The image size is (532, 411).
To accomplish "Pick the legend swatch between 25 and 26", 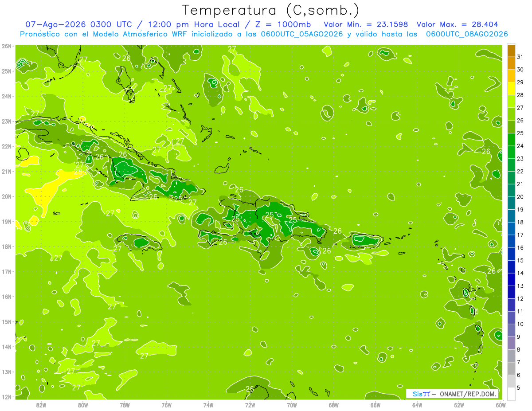I will click(511, 127).
